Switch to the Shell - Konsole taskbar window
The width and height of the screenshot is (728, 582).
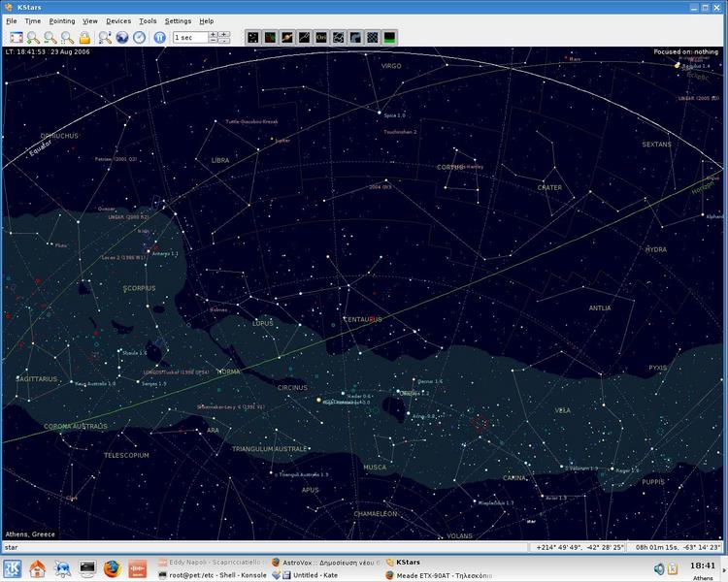click(x=212, y=575)
